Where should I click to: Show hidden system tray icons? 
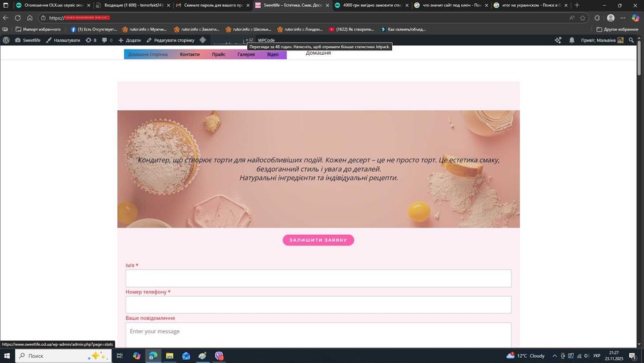[554, 356]
